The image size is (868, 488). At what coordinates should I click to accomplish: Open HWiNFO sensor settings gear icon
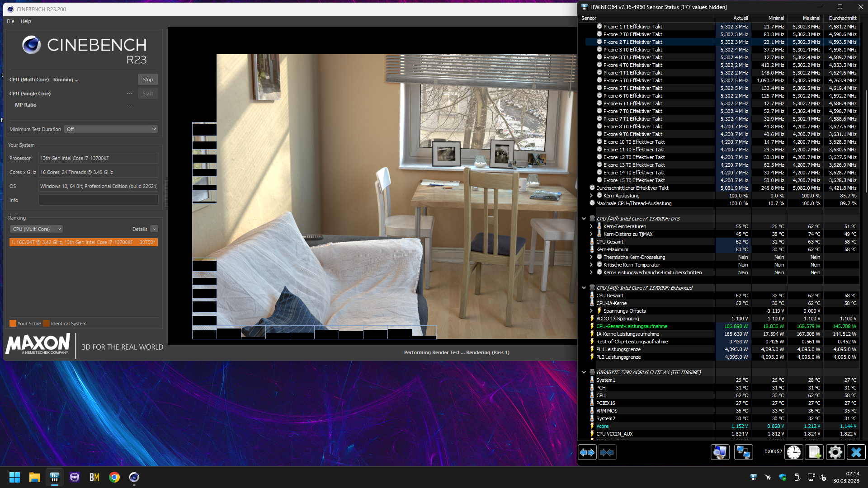[x=835, y=452]
